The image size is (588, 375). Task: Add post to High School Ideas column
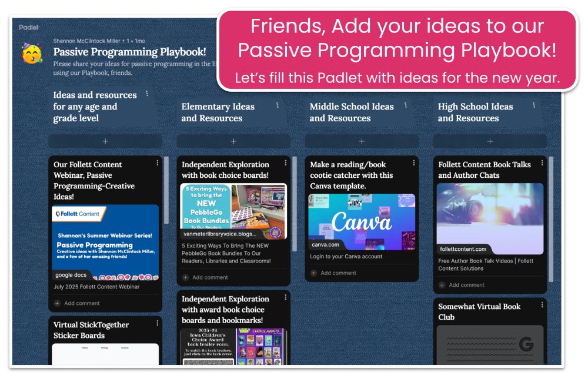[490, 141]
